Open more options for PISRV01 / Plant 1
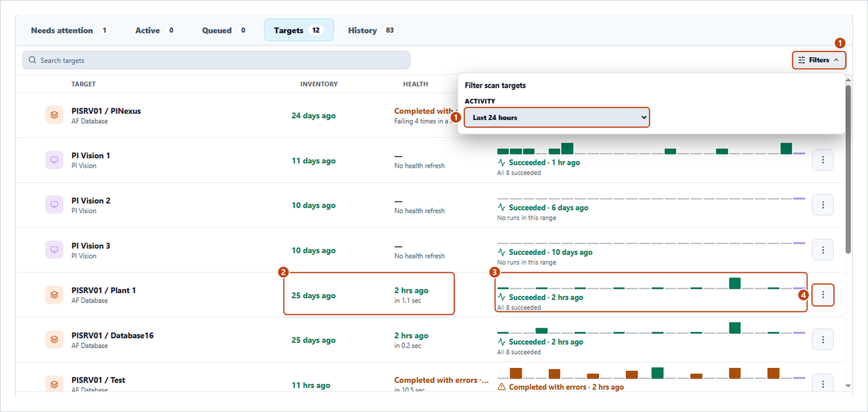868x412 pixels. 823,295
